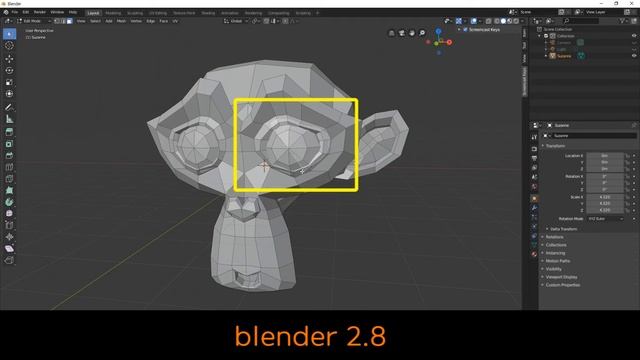Screen dimensions: 640x360
Task: Select the Rip Region tool
Action: (x=9, y=260)
